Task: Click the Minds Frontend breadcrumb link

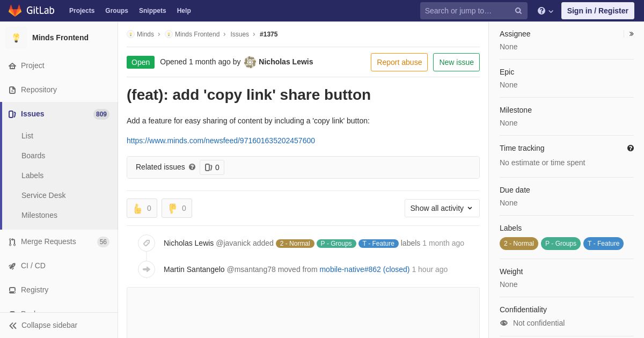Action: 197,34
